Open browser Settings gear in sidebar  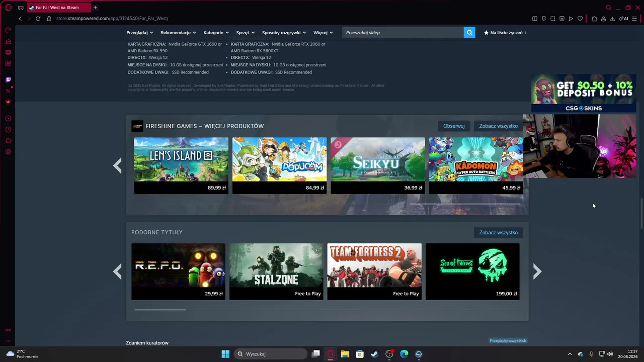8,152
